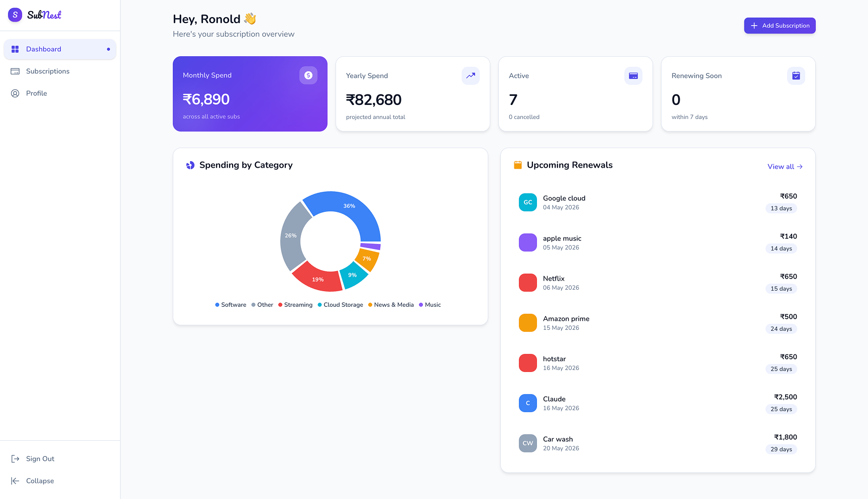This screenshot has height=499, width=868.
Task: Click the 13 days badge
Action: click(781, 208)
